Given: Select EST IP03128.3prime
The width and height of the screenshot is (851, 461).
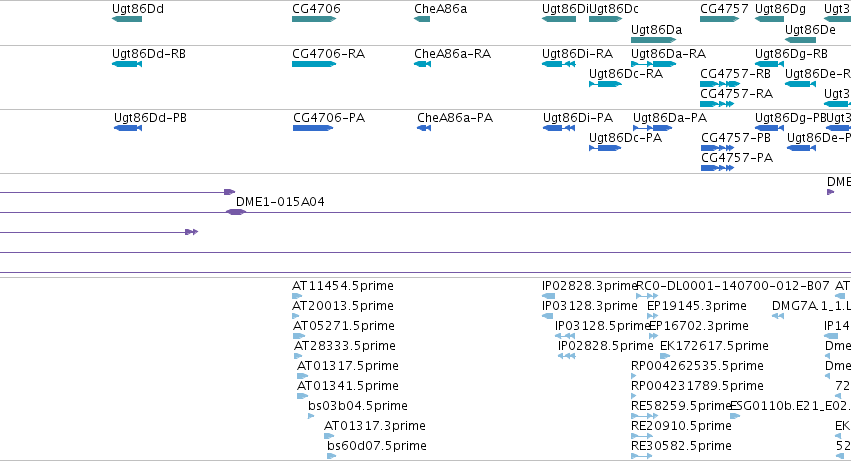Looking at the screenshot, I should (x=548, y=317).
